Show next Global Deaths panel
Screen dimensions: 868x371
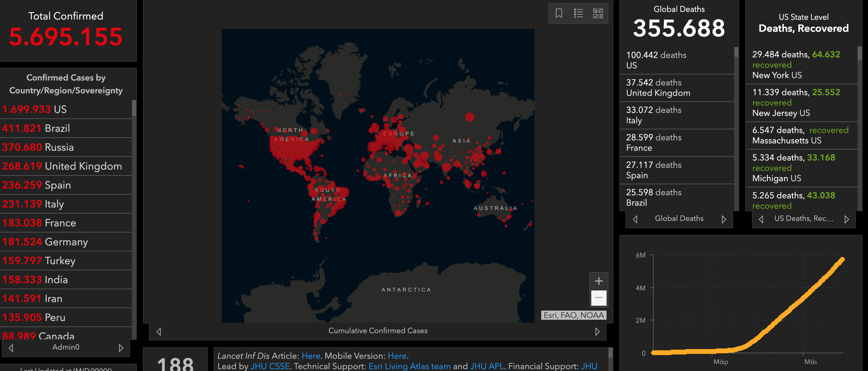pyautogui.click(x=724, y=219)
